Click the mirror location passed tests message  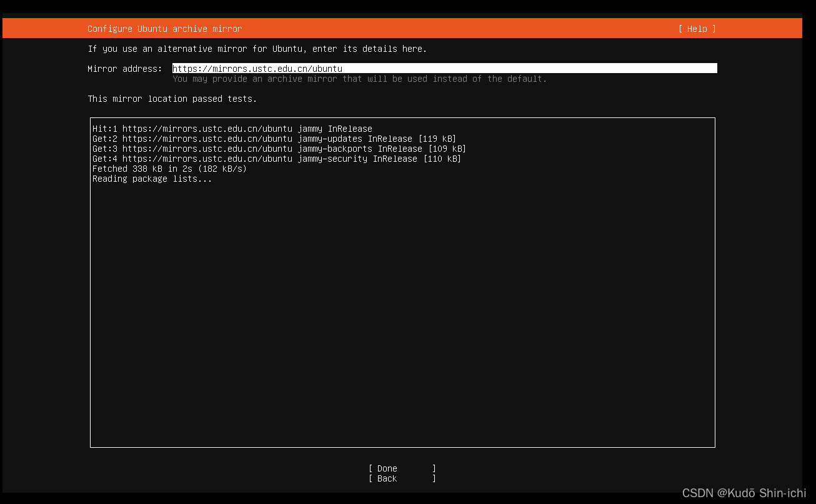coord(171,99)
